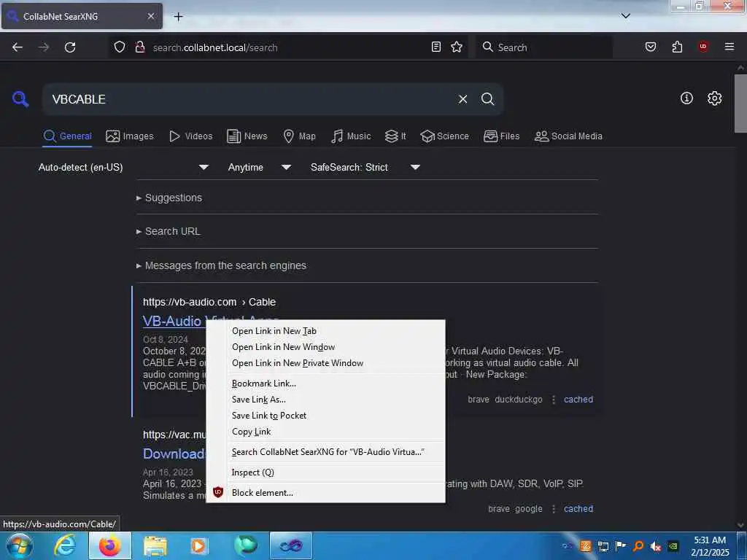747x560 pixels.
Task: Open the Extensions puzzle icon
Action: click(677, 47)
